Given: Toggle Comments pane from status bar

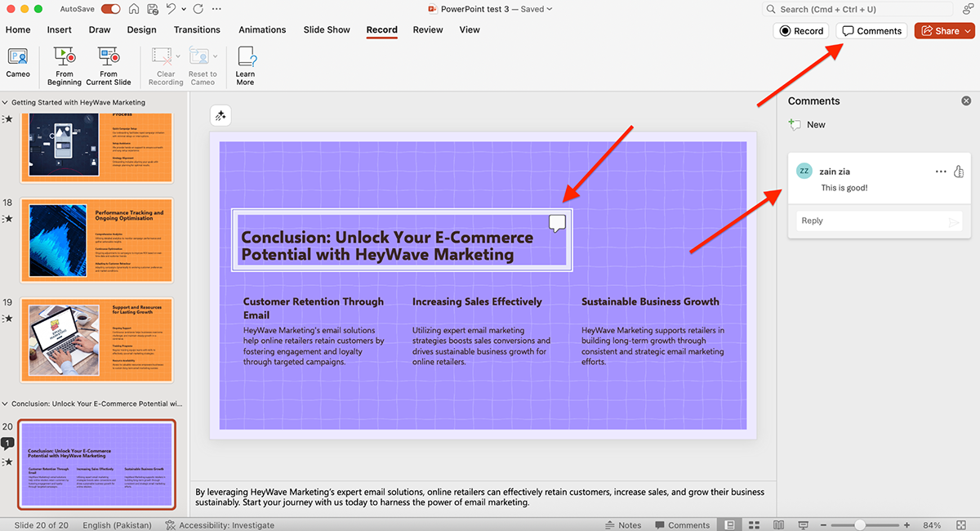Looking at the screenshot, I should click(681, 524).
